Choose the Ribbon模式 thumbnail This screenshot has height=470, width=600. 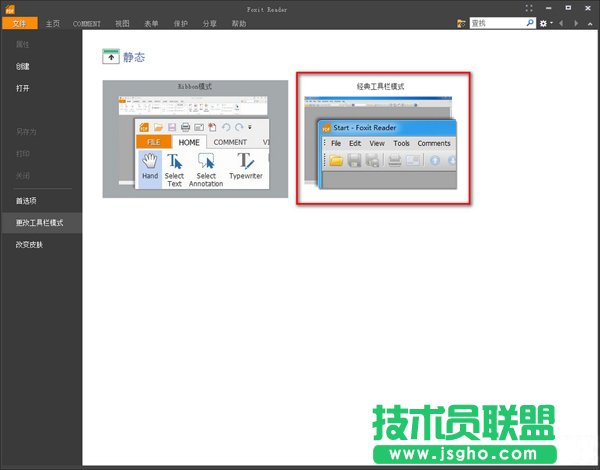click(195, 139)
